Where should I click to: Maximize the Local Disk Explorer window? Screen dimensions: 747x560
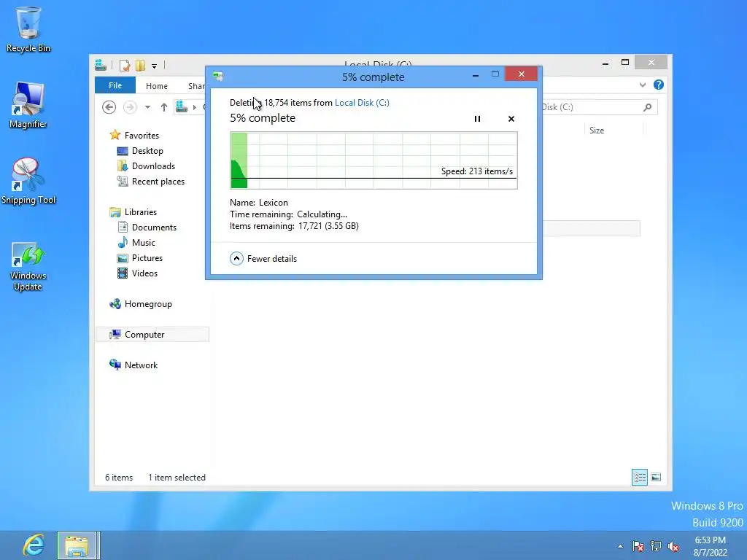(625, 63)
